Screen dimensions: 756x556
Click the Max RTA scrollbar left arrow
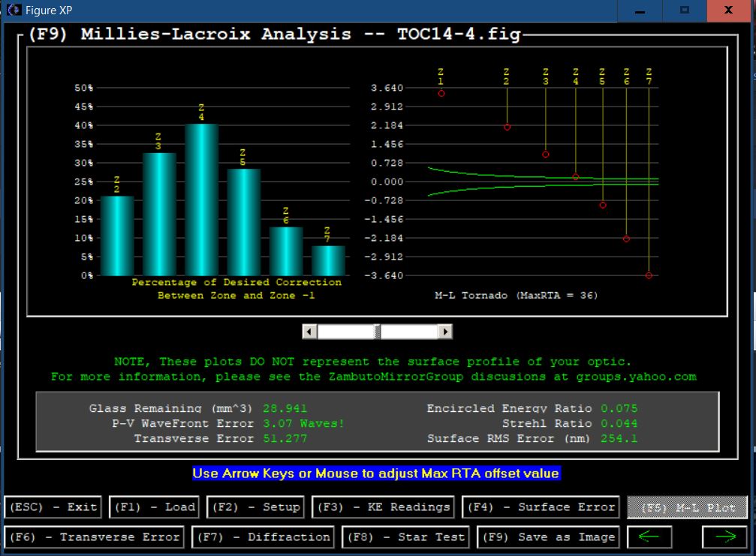(x=309, y=332)
